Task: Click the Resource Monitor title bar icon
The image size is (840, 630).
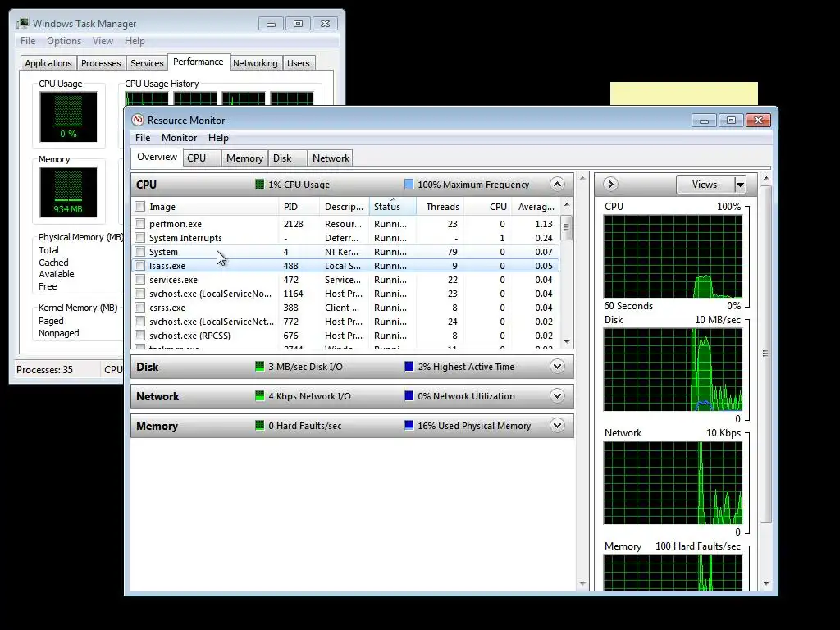Action: [x=138, y=120]
